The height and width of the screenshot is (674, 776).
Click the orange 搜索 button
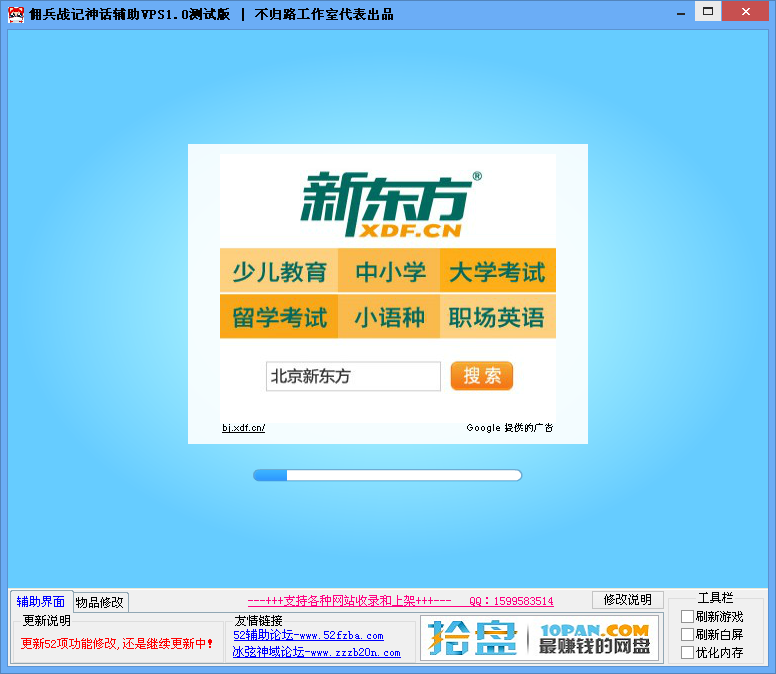(482, 376)
